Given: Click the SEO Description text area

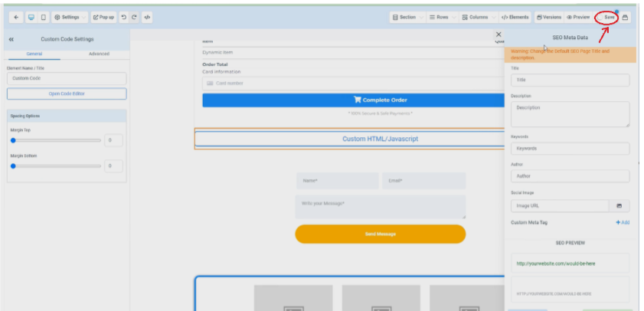Looking at the screenshot, I should (570, 113).
